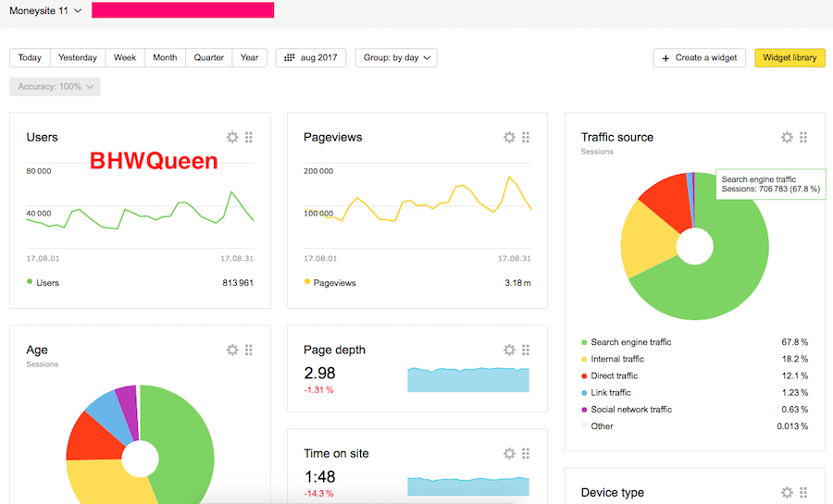Open settings gear of Page depth widget
The height and width of the screenshot is (504, 833).
tap(509, 350)
